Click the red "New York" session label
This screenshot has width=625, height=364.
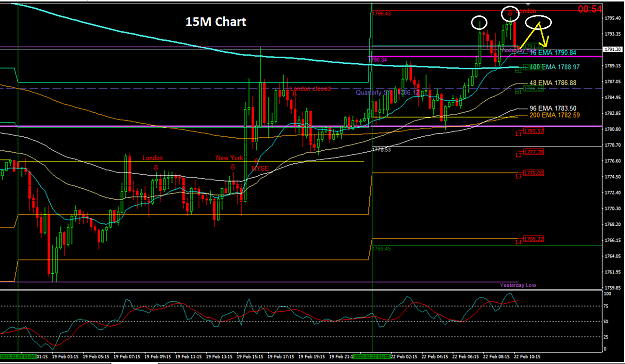pos(230,158)
